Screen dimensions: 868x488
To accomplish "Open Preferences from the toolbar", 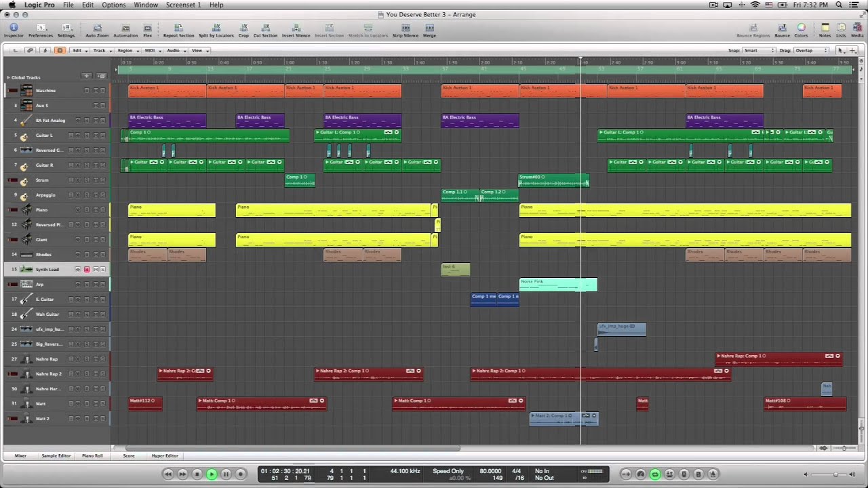I will [40, 30].
